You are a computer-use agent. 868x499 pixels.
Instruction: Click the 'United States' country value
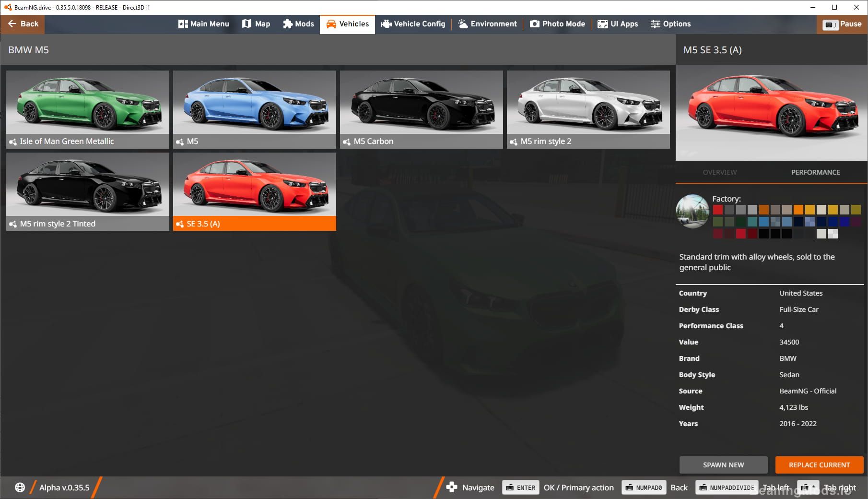pos(801,293)
